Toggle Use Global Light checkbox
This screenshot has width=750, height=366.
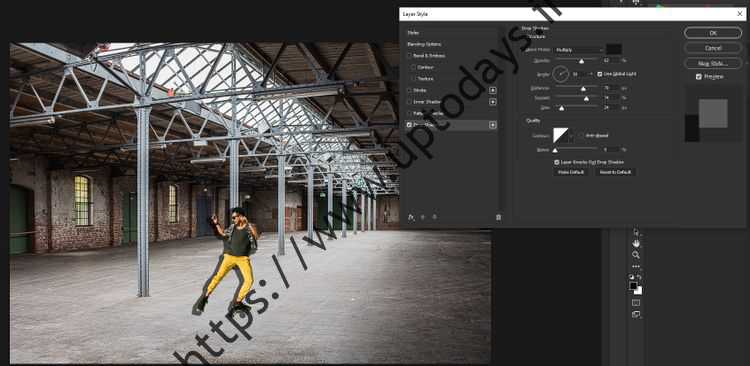coord(600,74)
